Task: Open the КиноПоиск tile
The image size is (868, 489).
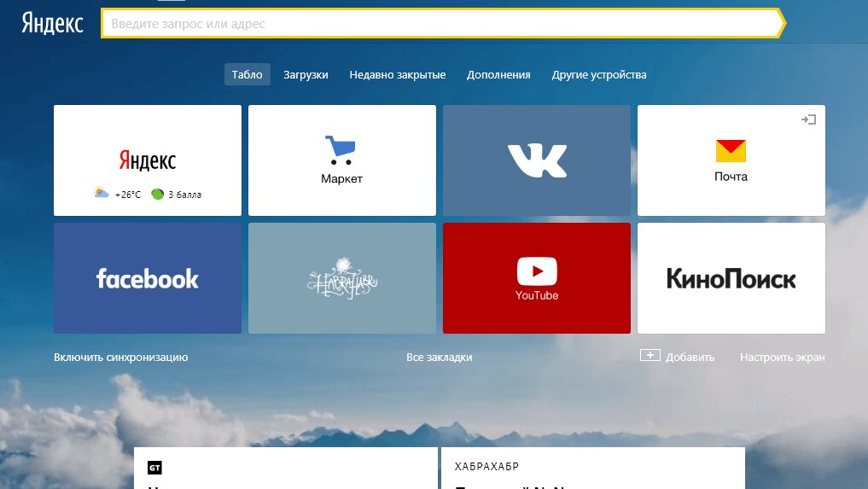Action: 731,278
